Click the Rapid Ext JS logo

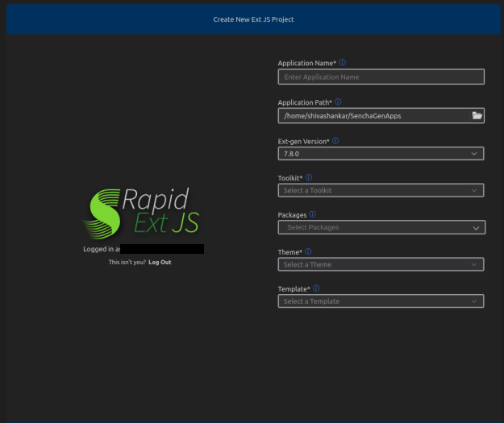[141, 214]
